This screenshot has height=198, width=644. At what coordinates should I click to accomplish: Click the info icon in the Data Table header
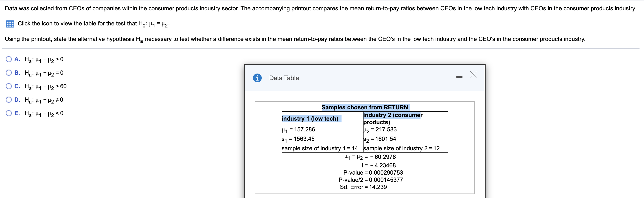tap(258, 78)
